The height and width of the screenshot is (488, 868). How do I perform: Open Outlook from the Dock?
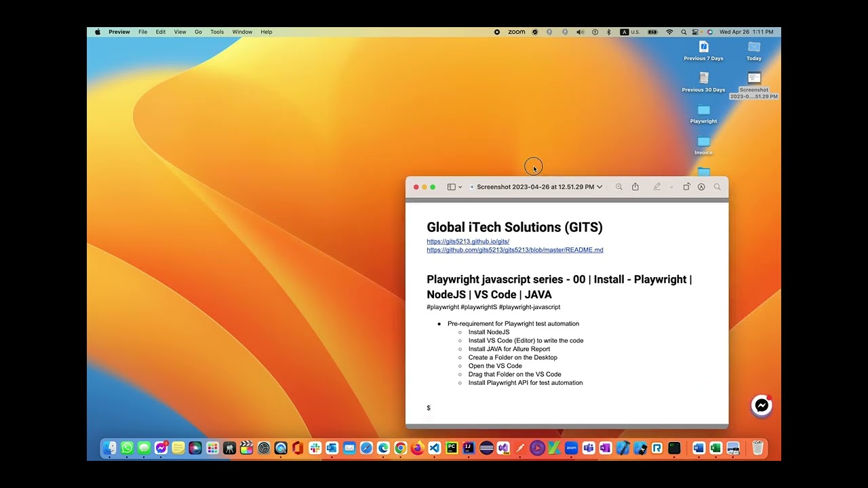point(332,448)
